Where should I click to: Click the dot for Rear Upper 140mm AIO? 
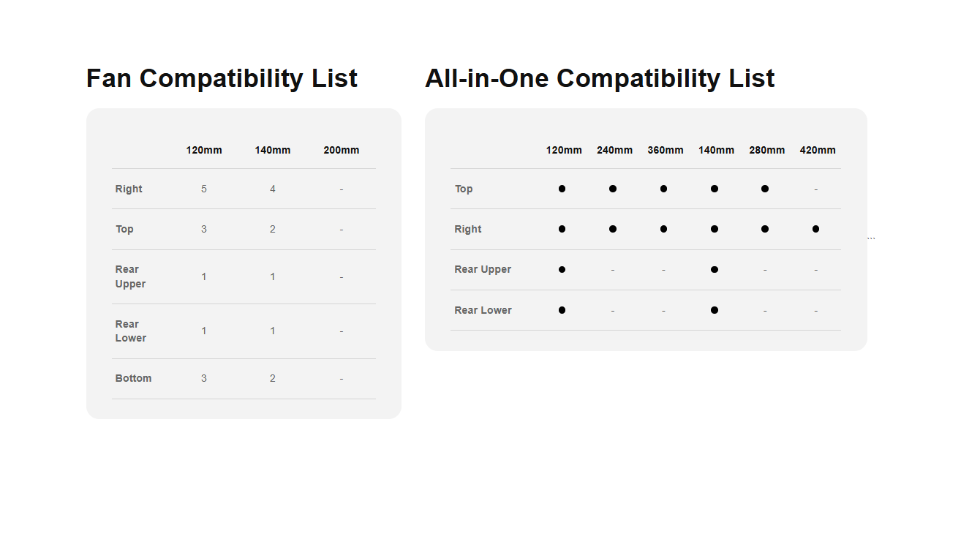pos(715,269)
